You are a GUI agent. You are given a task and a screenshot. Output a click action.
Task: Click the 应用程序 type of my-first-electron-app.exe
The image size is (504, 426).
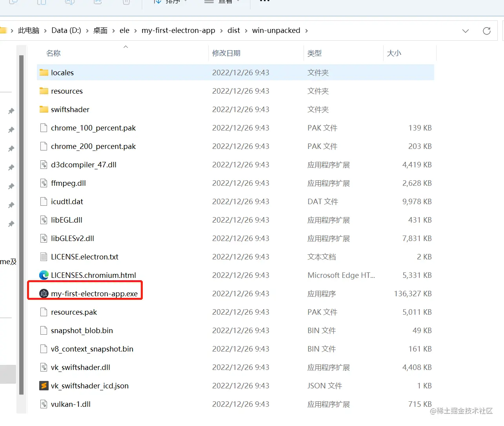(x=322, y=294)
